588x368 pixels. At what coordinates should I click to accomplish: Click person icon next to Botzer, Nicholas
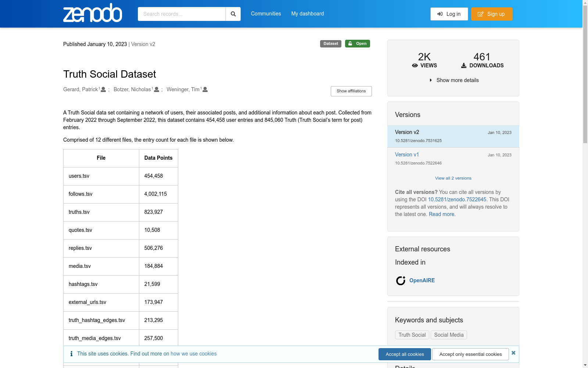[x=157, y=89]
